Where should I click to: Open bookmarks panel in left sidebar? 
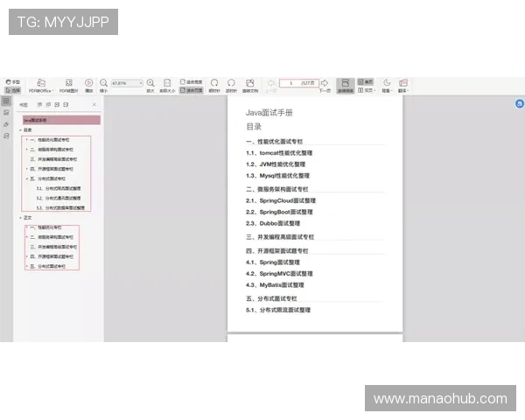point(6,101)
